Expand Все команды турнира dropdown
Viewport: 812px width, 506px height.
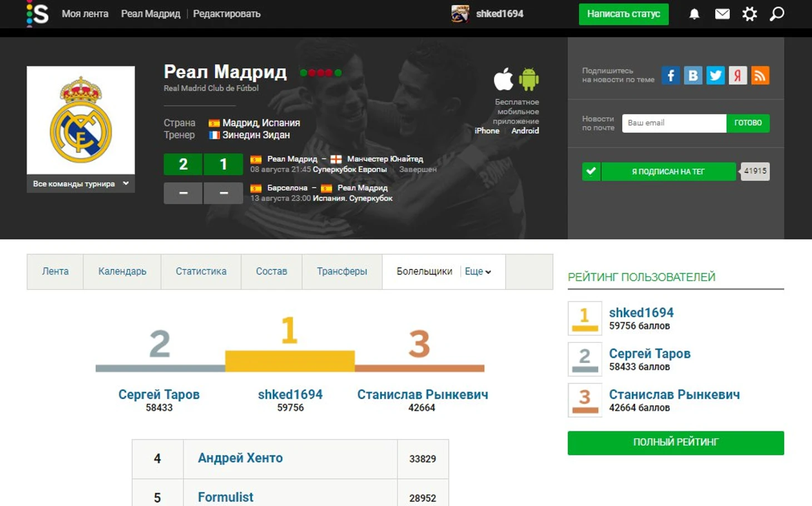click(81, 184)
